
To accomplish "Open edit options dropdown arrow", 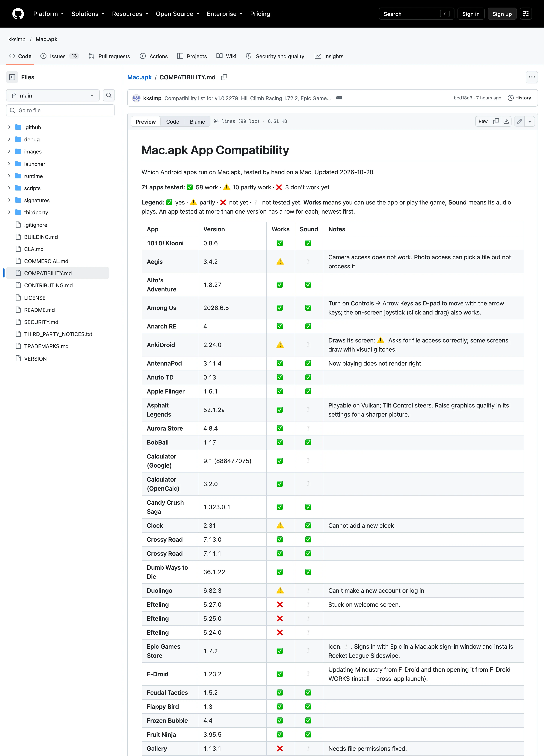I will [x=530, y=121].
